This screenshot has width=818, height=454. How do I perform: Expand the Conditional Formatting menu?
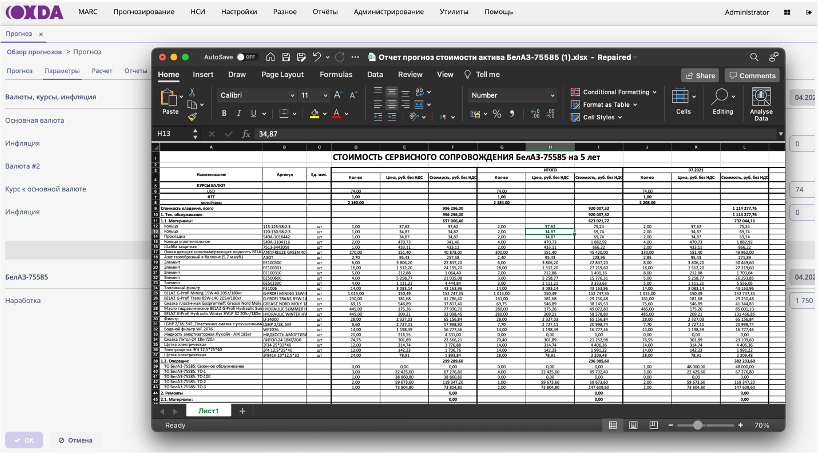coord(616,92)
